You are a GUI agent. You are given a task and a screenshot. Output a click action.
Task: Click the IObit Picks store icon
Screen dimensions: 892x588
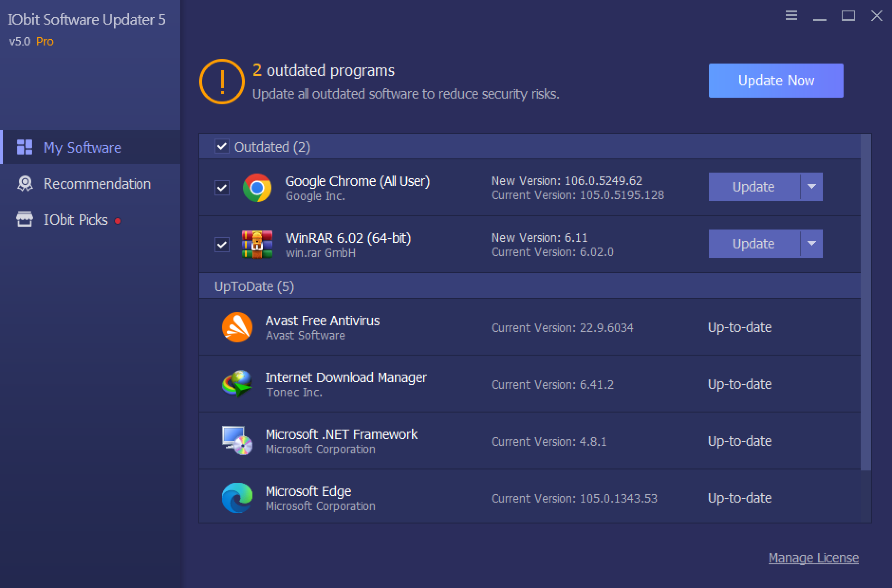(x=25, y=220)
